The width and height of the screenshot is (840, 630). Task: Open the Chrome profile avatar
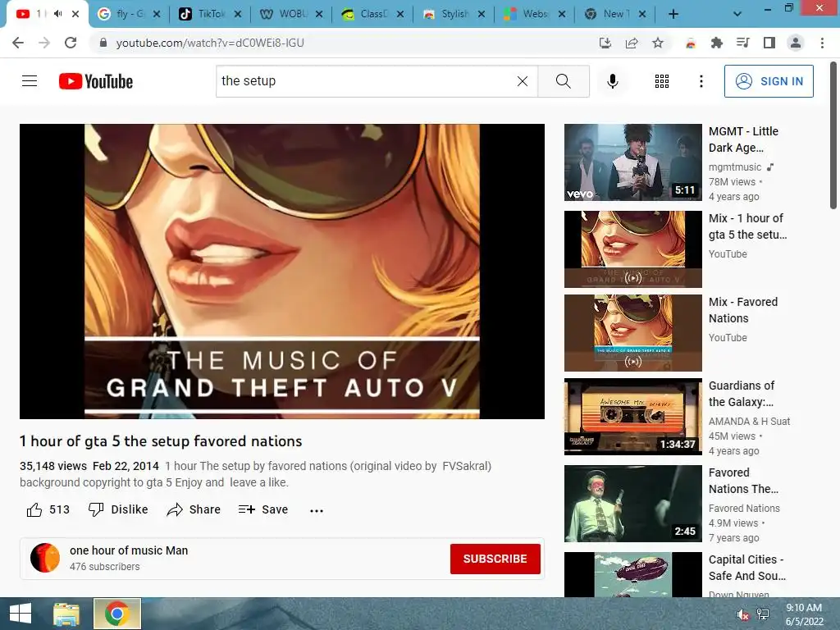click(796, 43)
